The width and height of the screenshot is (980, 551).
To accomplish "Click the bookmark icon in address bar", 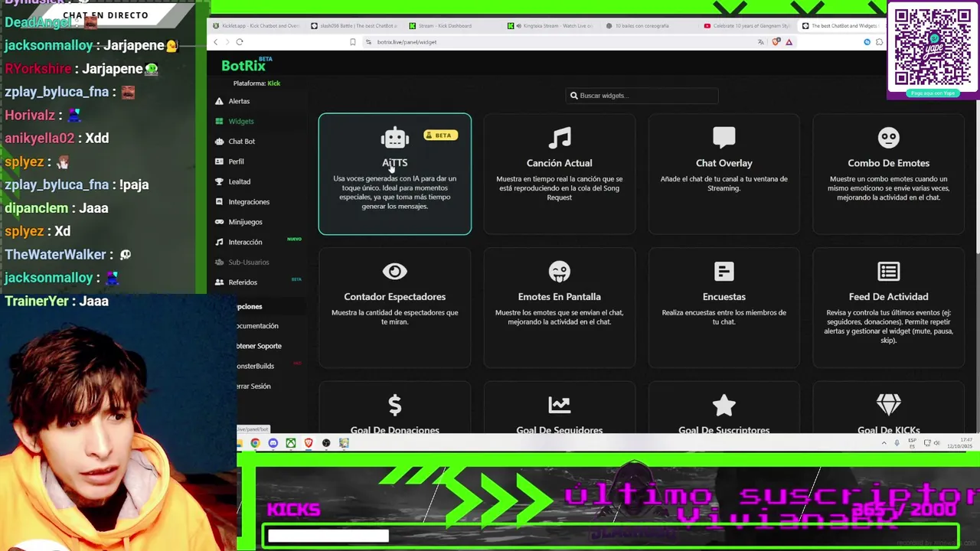I will click(352, 42).
